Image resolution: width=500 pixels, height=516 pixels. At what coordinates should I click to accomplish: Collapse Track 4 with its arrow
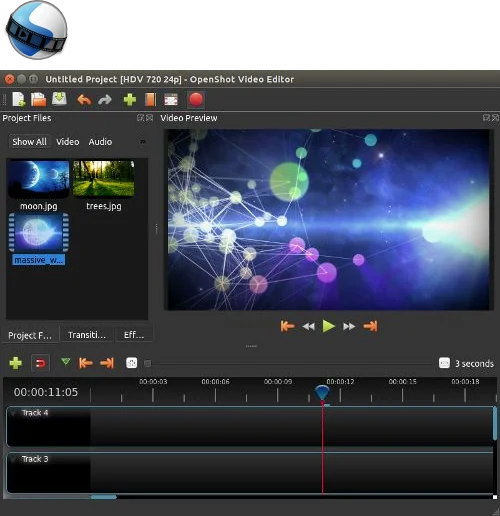coord(14,413)
